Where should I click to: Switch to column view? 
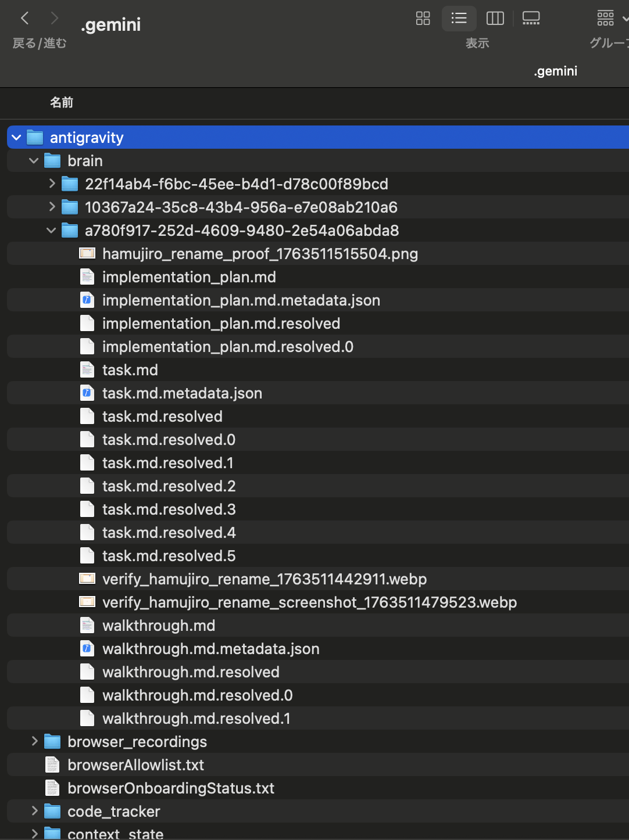pyautogui.click(x=495, y=19)
